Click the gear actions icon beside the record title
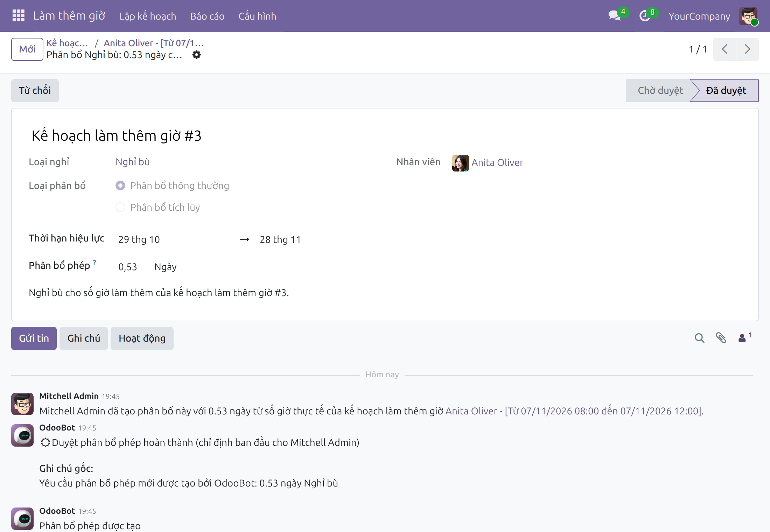The image size is (770, 532). (197, 55)
